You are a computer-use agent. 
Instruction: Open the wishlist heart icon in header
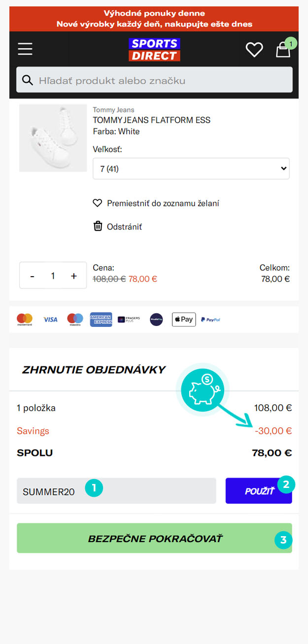[254, 49]
